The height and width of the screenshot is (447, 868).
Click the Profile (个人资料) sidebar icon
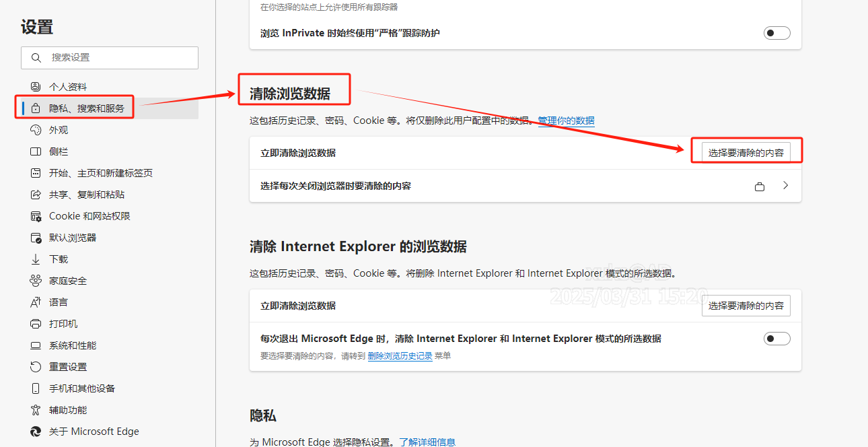(36, 87)
